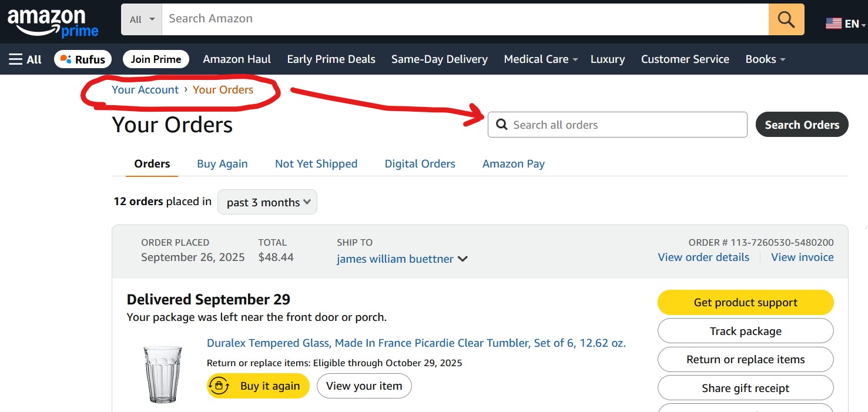Click the Search Orders button
This screenshot has width=868, height=412.
point(802,125)
